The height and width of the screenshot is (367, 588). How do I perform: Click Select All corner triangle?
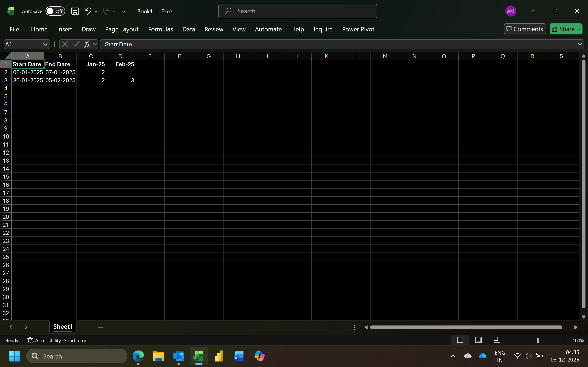[x=8, y=56]
